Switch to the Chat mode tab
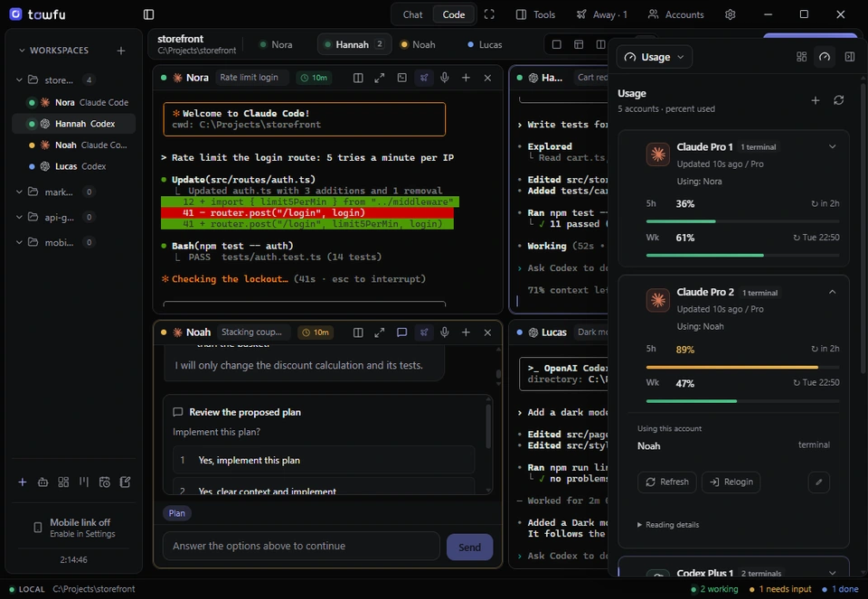Screen dimensions: 868x599 click(x=412, y=14)
